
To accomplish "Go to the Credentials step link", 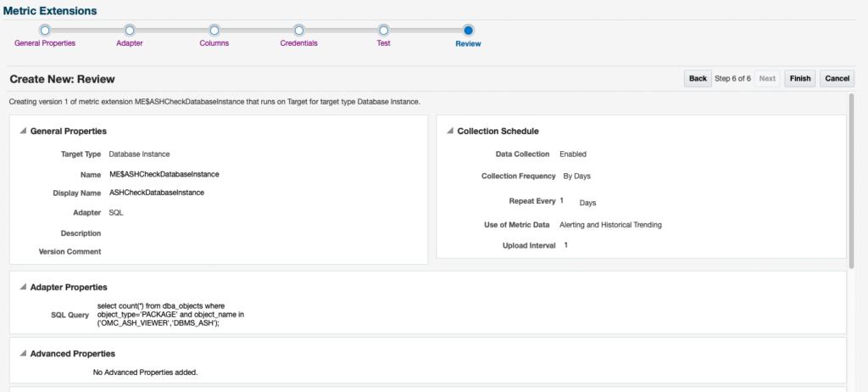I will coord(299,43).
